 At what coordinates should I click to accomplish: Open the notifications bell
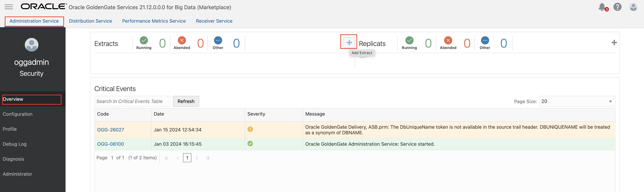[602, 7]
